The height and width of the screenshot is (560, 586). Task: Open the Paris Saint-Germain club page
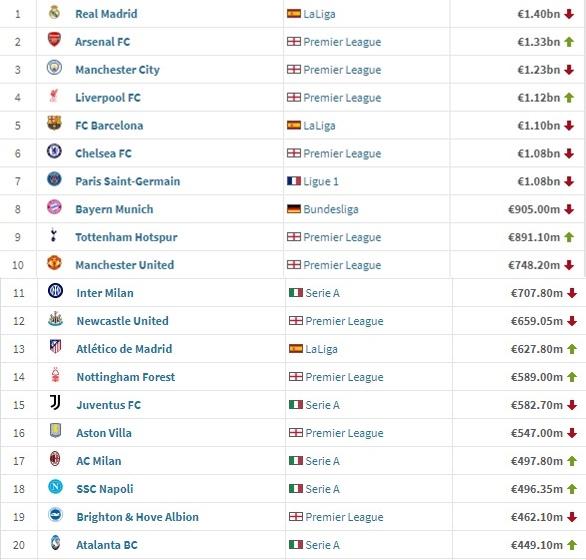point(128,181)
